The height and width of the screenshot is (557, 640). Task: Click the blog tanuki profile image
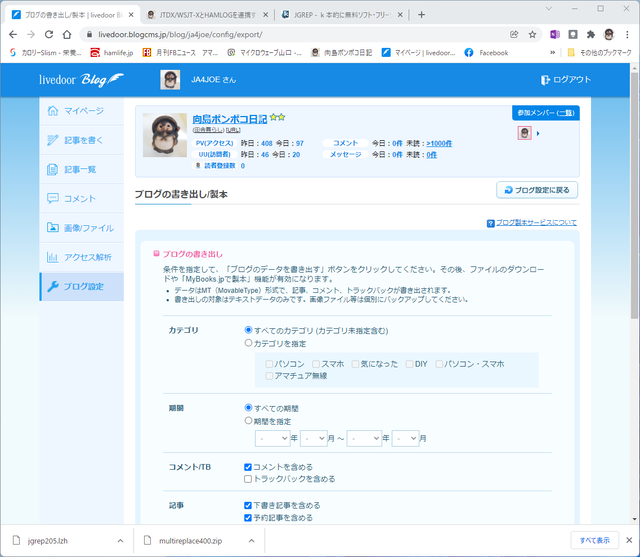pyautogui.click(x=165, y=135)
